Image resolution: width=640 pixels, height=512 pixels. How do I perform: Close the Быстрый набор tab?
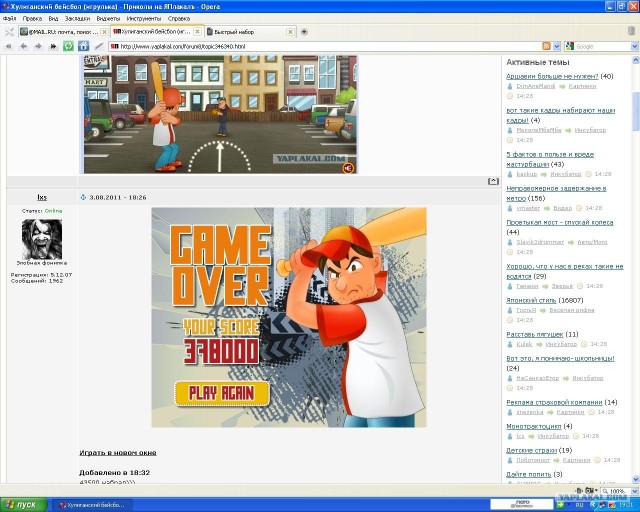click(290, 31)
